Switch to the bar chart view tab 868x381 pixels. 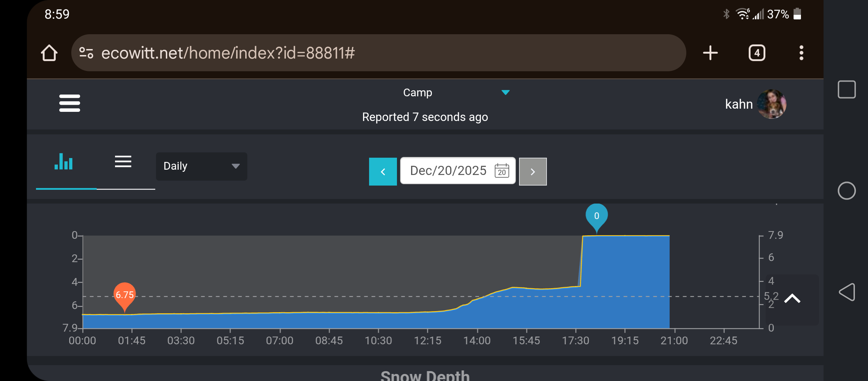click(x=64, y=162)
